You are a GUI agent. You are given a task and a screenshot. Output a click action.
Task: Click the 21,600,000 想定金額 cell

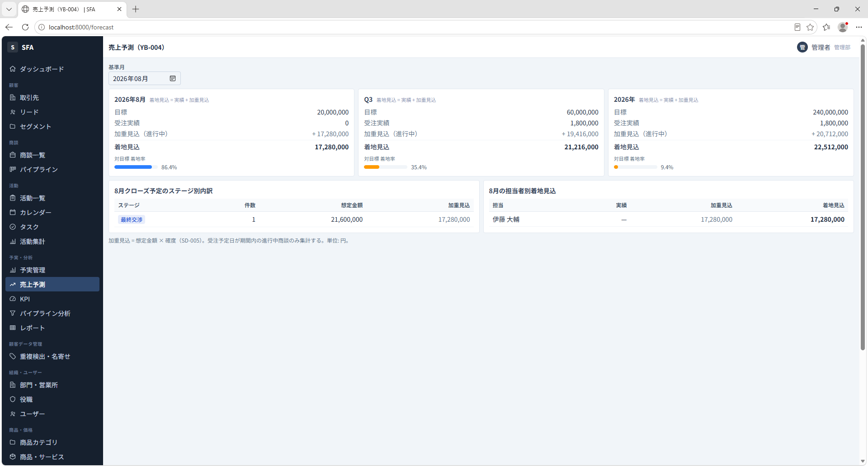click(x=347, y=219)
